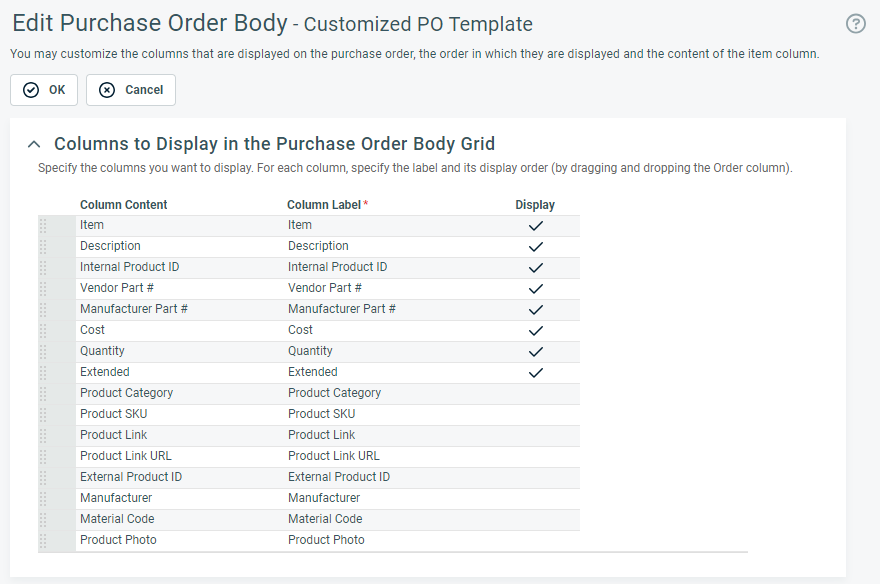The width and height of the screenshot is (880, 584).
Task: Uncheck Display for Internal Product ID
Action: click(x=535, y=268)
